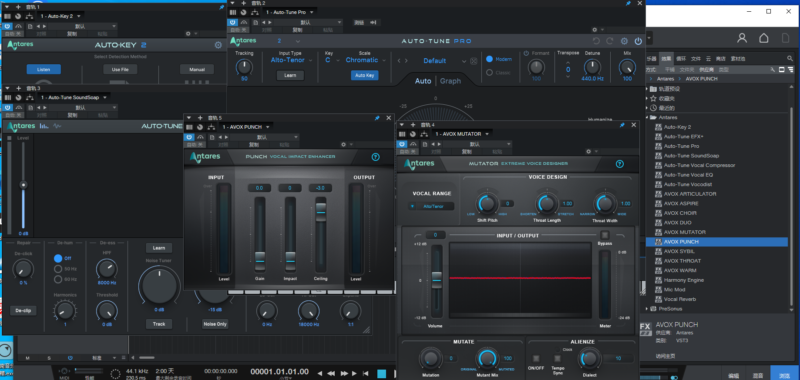Click Noise Only button in SoundSoap

[x=215, y=324]
